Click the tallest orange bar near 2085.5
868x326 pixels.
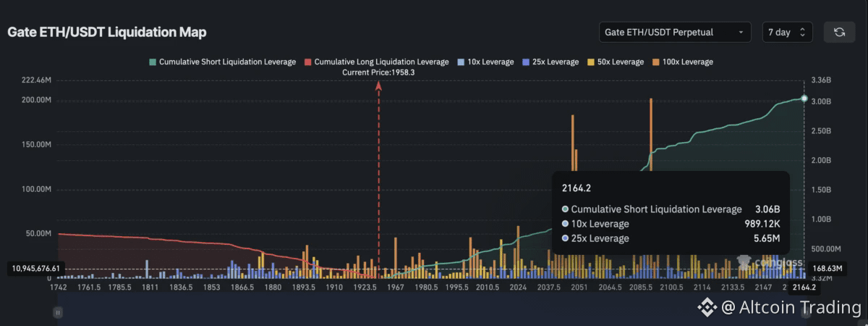coord(651,134)
